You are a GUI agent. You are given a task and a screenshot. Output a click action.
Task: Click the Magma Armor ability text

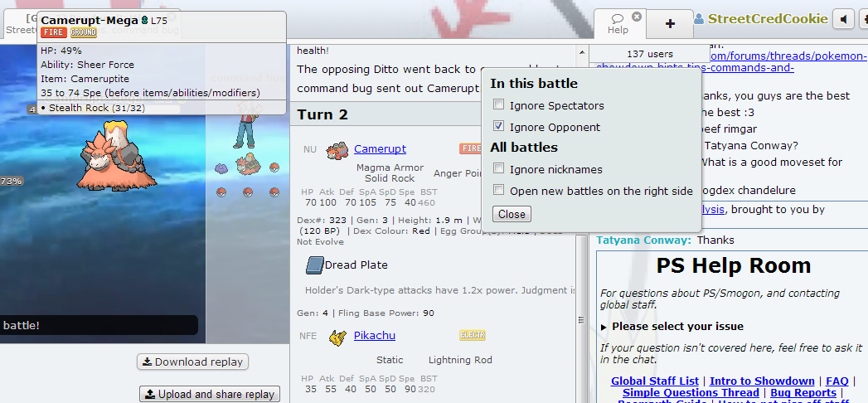pyautogui.click(x=390, y=168)
